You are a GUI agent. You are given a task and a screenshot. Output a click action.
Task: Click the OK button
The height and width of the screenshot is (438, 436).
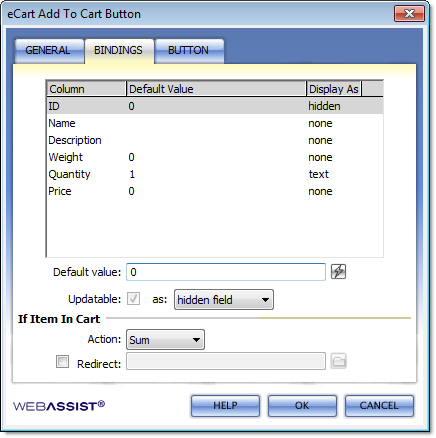302,405
